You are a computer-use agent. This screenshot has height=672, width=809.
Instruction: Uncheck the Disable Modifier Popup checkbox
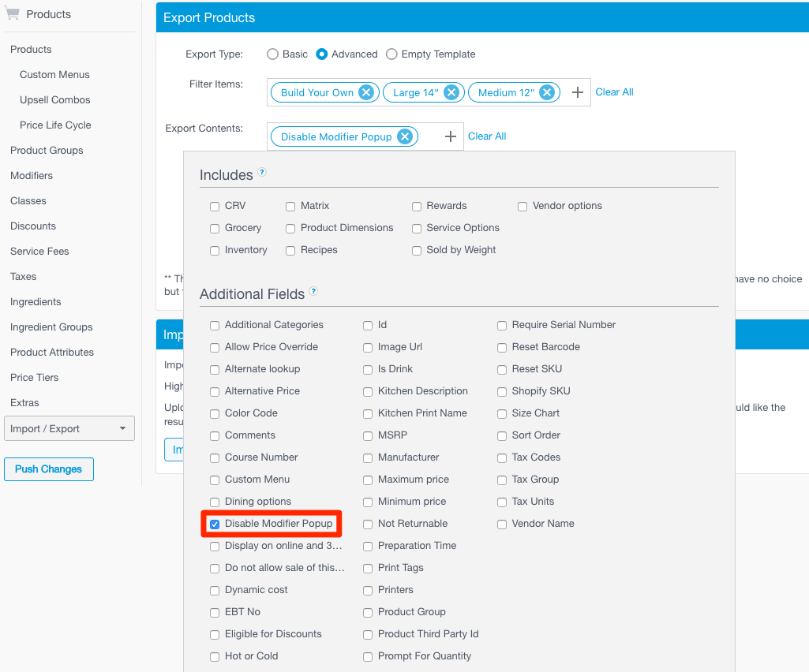pos(215,523)
